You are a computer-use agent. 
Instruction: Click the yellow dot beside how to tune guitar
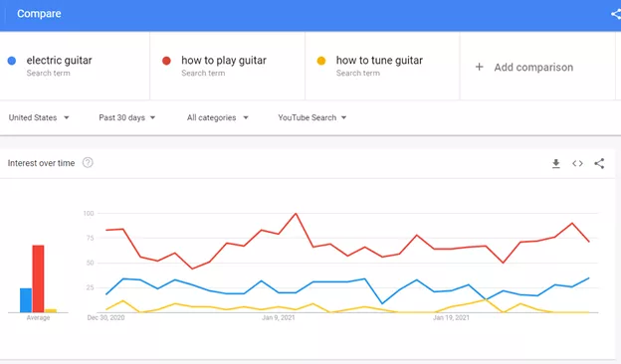click(321, 61)
